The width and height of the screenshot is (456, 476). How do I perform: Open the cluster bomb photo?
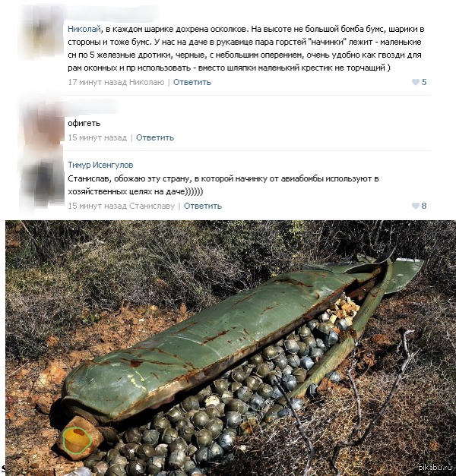pos(230,348)
